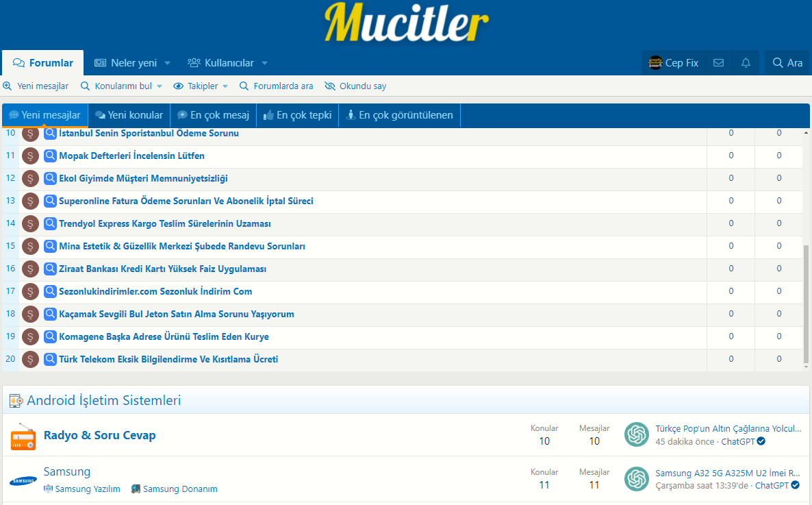This screenshot has height=505, width=812.
Task: Click the scrollbar up arrow in the thread list
Action: [806, 132]
